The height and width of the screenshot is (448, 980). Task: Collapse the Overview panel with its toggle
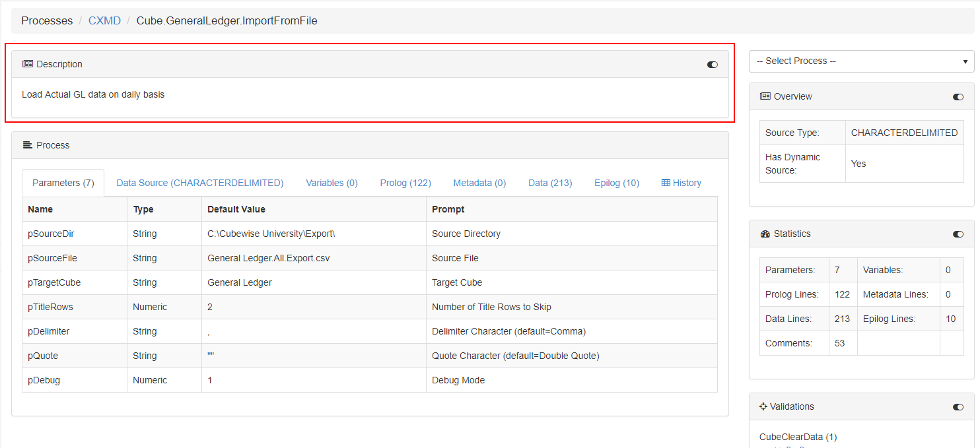pyautogui.click(x=958, y=97)
